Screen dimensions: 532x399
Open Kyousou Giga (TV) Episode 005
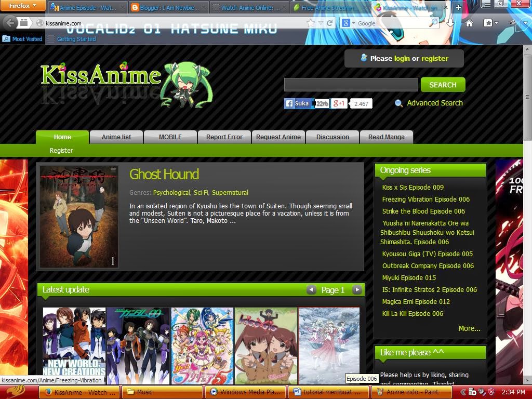coord(427,254)
